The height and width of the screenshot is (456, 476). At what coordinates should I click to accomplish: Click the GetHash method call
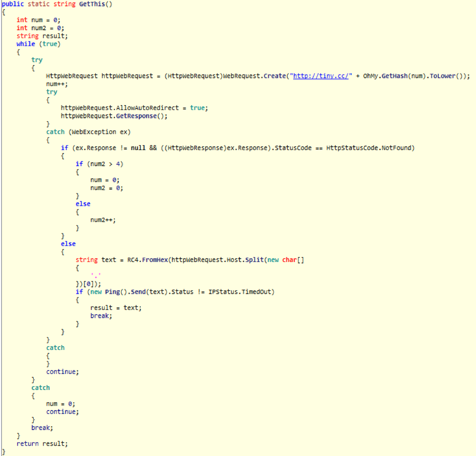pos(394,76)
